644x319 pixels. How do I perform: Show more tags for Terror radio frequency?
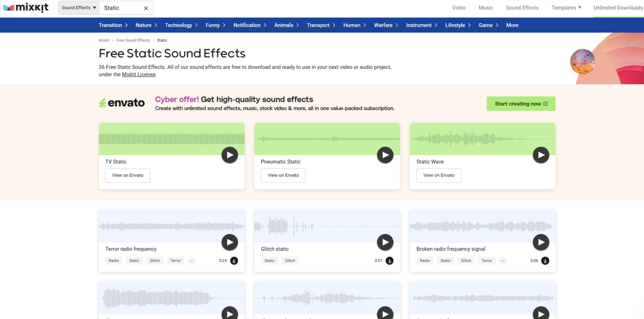click(x=192, y=261)
